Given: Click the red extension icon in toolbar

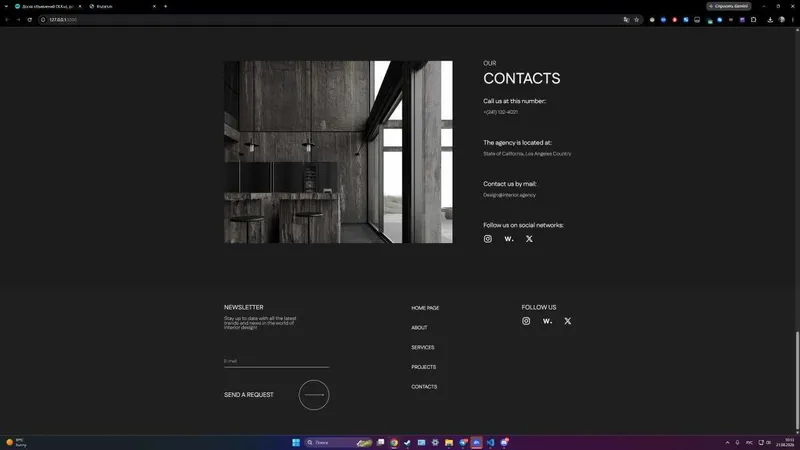Looking at the screenshot, I should (674, 19).
